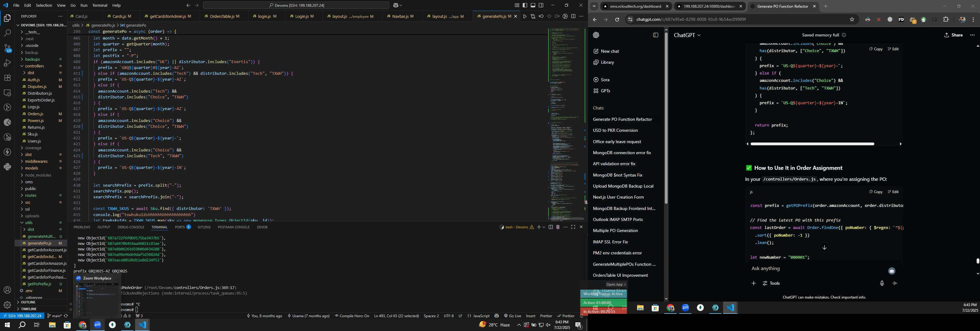The width and height of the screenshot is (980, 331).
Task: Click the plus attach icon in ChatGPT composer
Action: click(754, 283)
